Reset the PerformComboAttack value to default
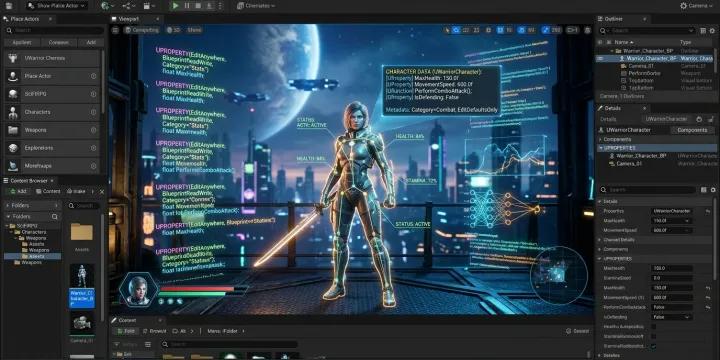Image resolution: width=720 pixels, height=360 pixels. pos(708,307)
